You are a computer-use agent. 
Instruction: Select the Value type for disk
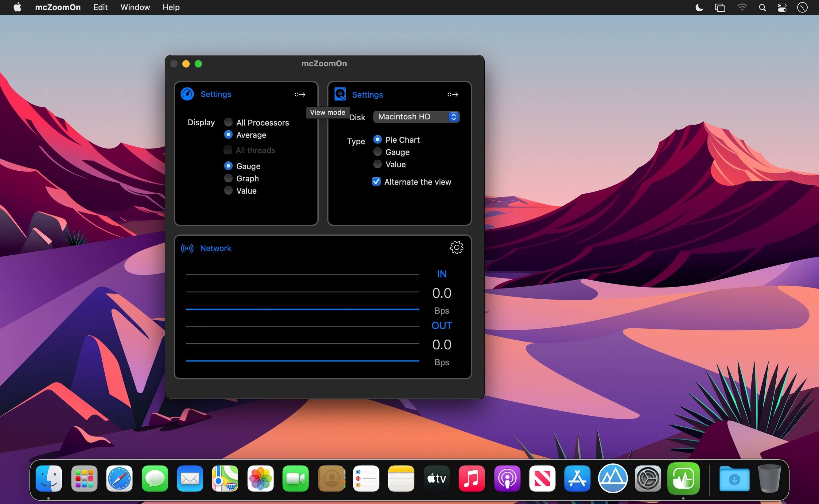pos(377,164)
